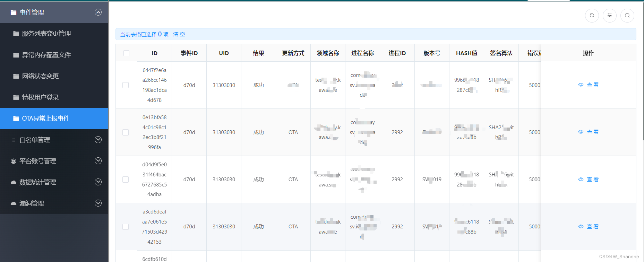
Task: Open 平台账号管理 menu section
Action: (x=54, y=161)
